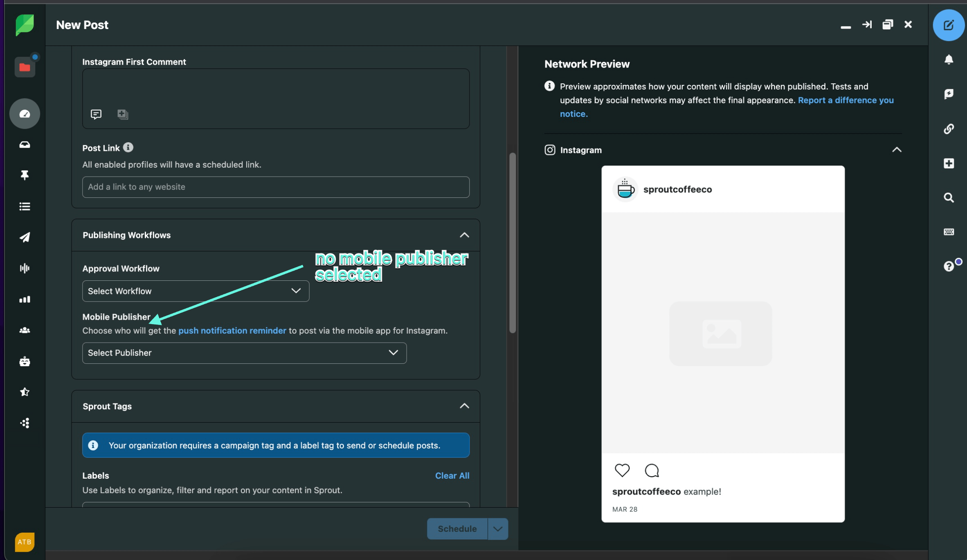Open Inbox tray icon in sidebar
967x560 pixels.
(x=25, y=145)
